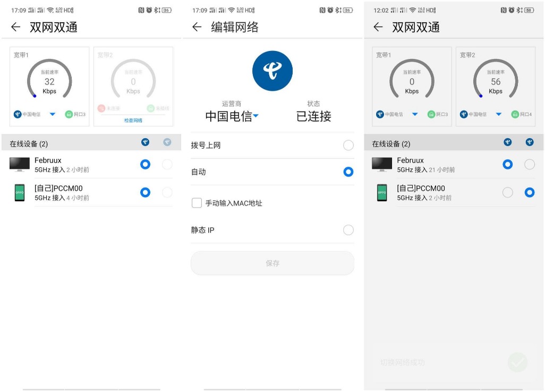The width and height of the screenshot is (545, 392).
Task: Tap the telecom icon under 宽带2 at 12:02
Action: coord(464,114)
